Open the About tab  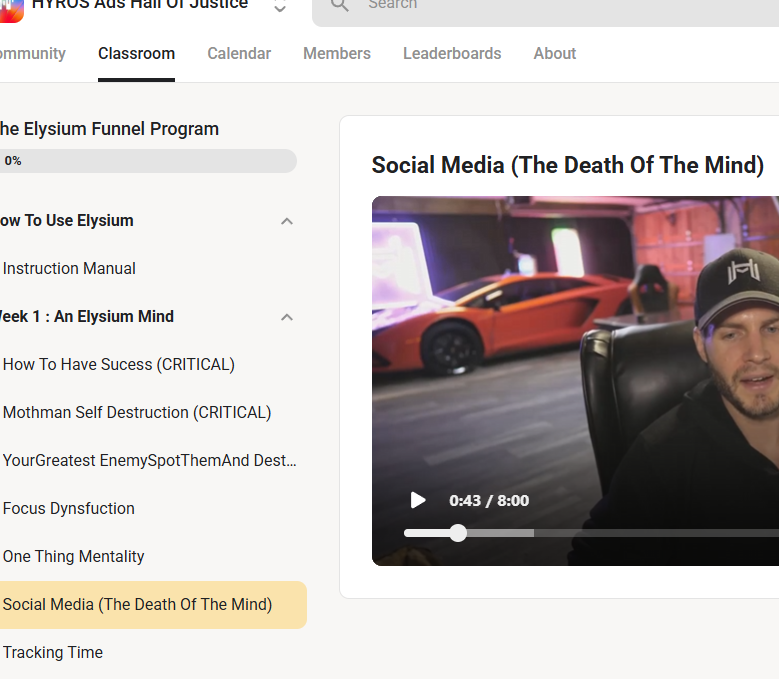[554, 54]
